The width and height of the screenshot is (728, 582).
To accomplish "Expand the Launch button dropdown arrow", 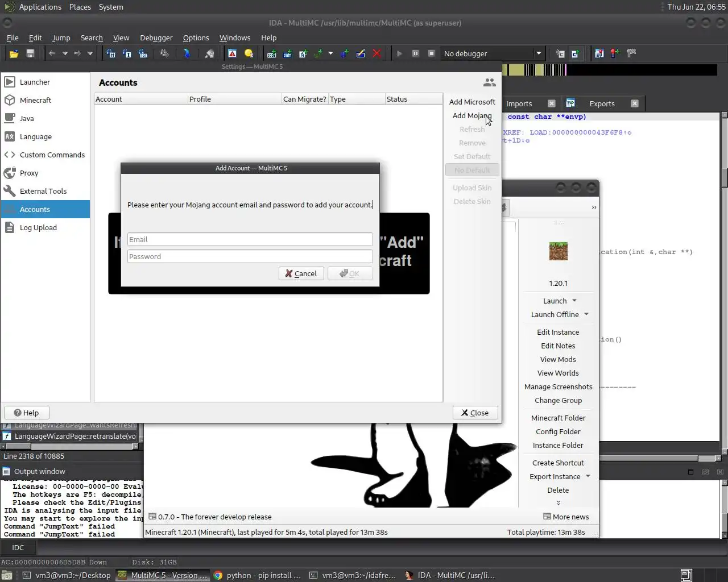I will tap(574, 301).
